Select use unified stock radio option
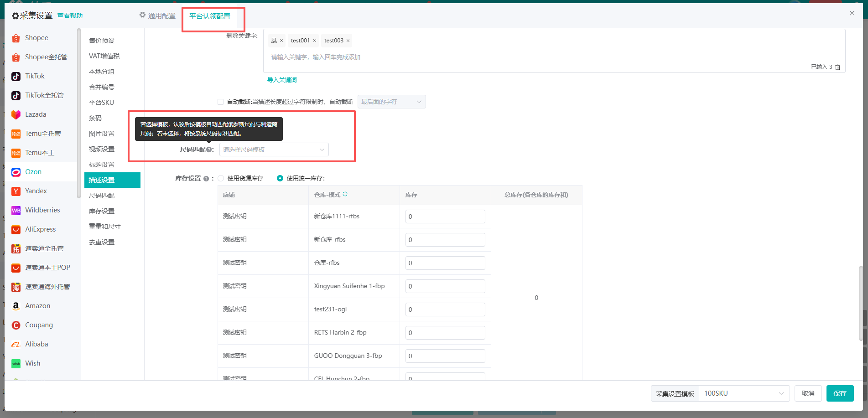Image resolution: width=868 pixels, height=418 pixels. [x=280, y=178]
